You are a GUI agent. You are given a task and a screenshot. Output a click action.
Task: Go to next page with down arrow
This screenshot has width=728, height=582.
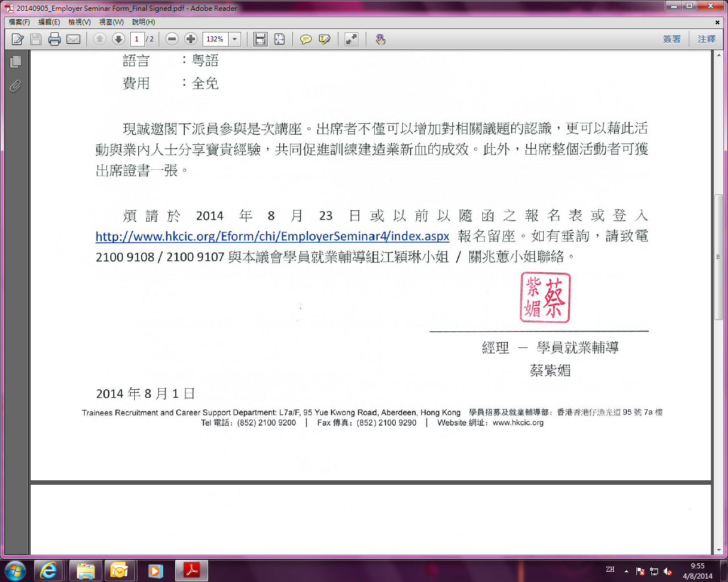click(118, 39)
